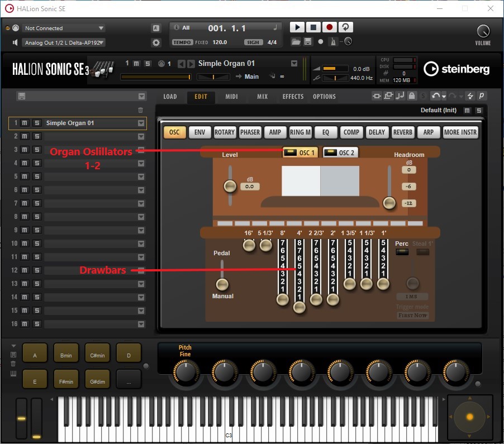
Task: Click the tempo value 120.0 field
Action: [x=220, y=42]
